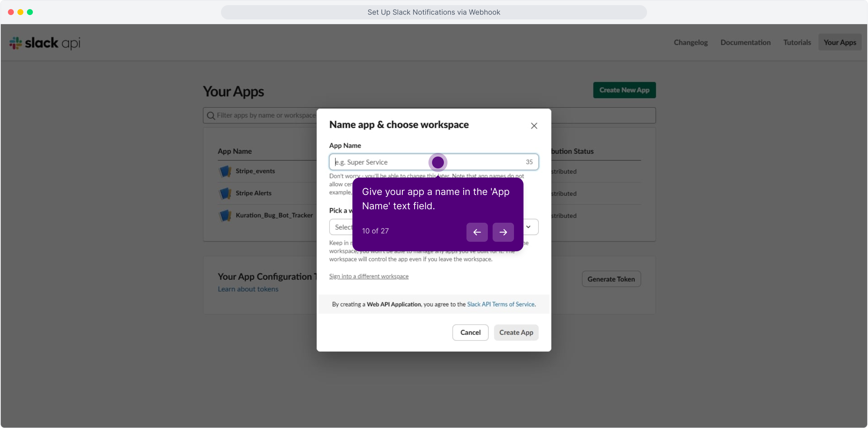
Task: Click the Create New App button
Action: [x=624, y=90]
